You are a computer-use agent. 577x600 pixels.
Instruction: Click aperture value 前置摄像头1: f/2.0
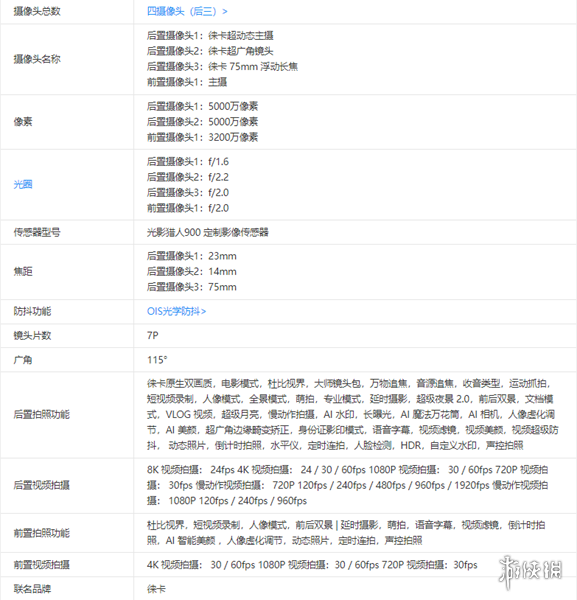point(188,208)
